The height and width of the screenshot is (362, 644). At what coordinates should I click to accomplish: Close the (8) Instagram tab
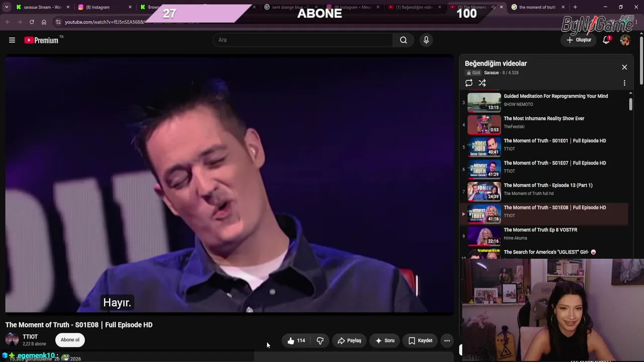(x=130, y=7)
